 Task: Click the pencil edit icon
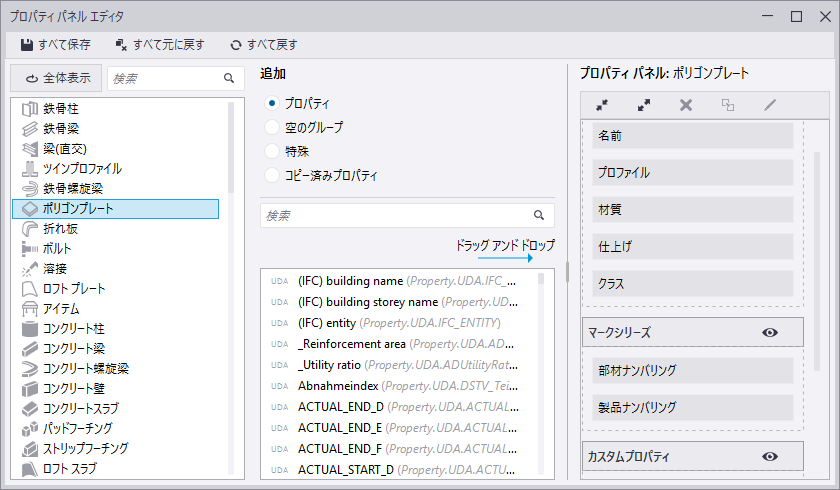[x=769, y=104]
